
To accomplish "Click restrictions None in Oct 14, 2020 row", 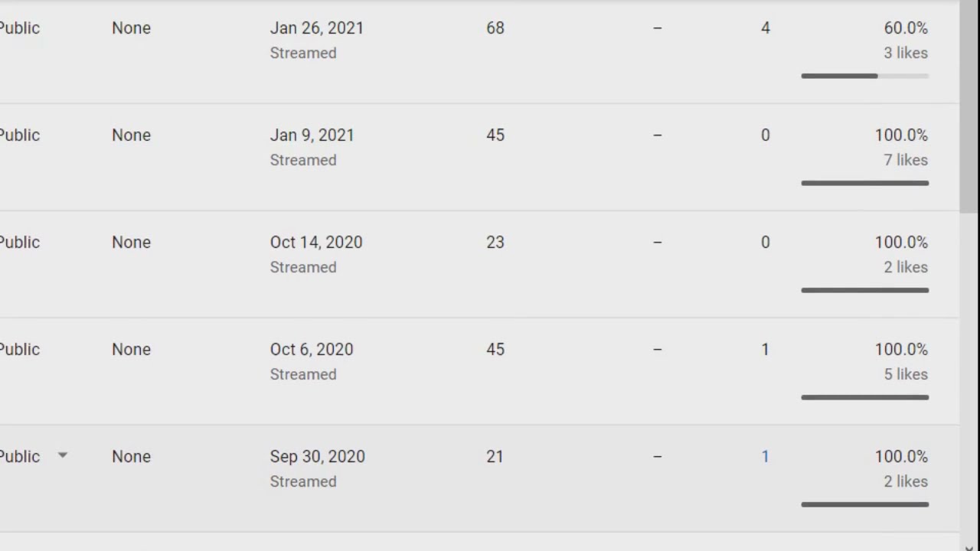I will pyautogui.click(x=131, y=243).
